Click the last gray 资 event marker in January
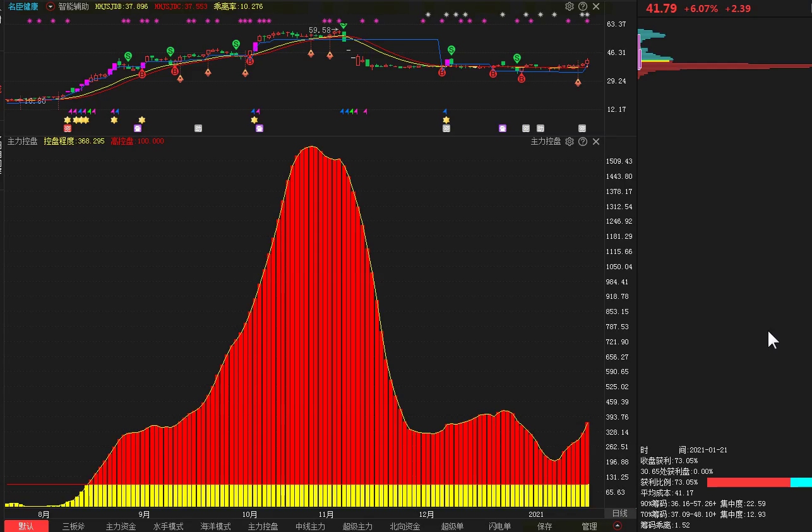 (582, 128)
